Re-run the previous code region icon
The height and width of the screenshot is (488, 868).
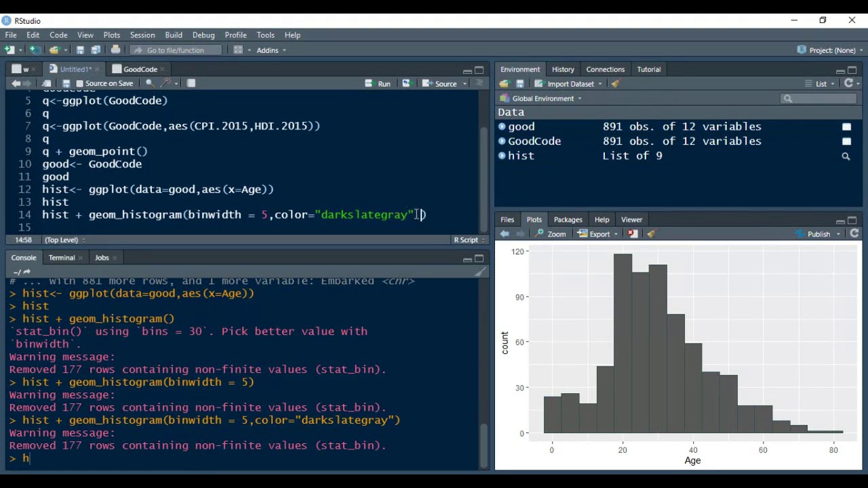(406, 83)
